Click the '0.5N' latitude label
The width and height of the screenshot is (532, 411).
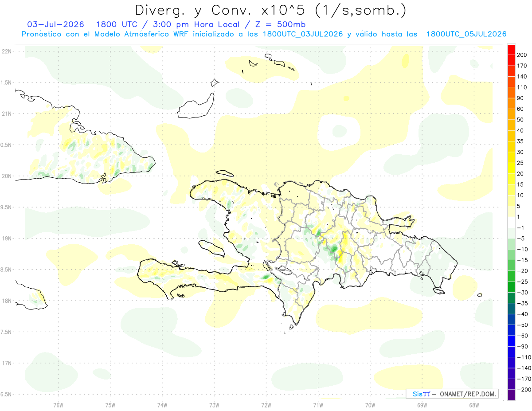click(x=6, y=145)
